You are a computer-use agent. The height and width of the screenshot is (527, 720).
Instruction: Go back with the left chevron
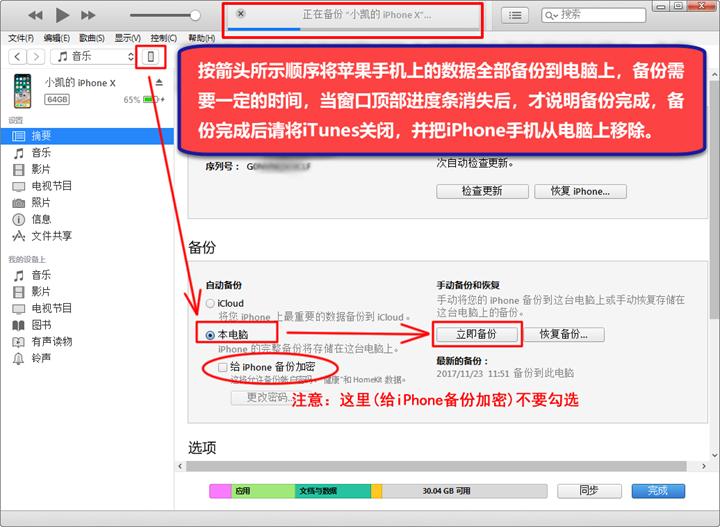point(17,56)
